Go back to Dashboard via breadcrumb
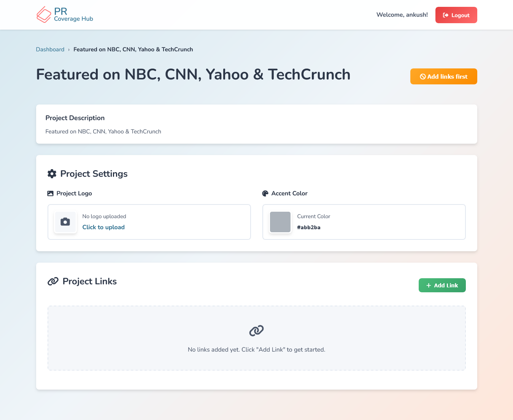This screenshot has height=420, width=513. [50, 49]
